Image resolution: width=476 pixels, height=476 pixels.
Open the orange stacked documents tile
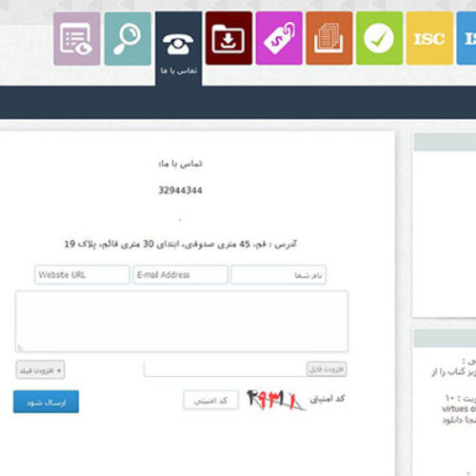(x=329, y=38)
